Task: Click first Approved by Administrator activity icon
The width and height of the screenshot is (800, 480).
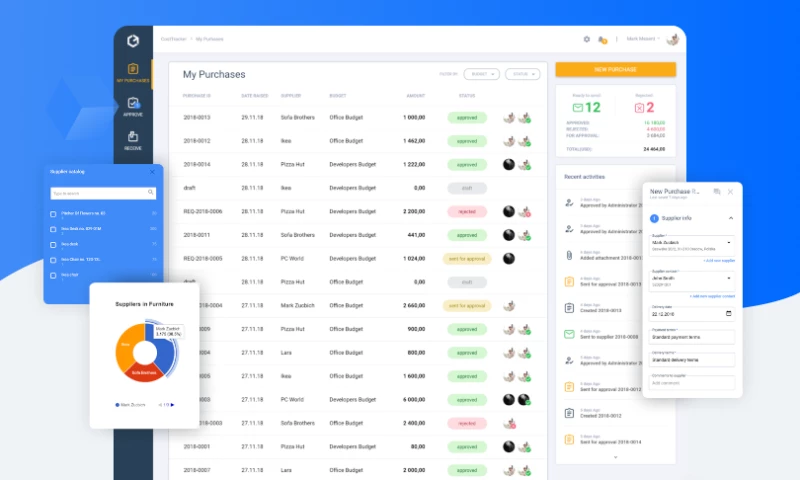Action: 569,203
